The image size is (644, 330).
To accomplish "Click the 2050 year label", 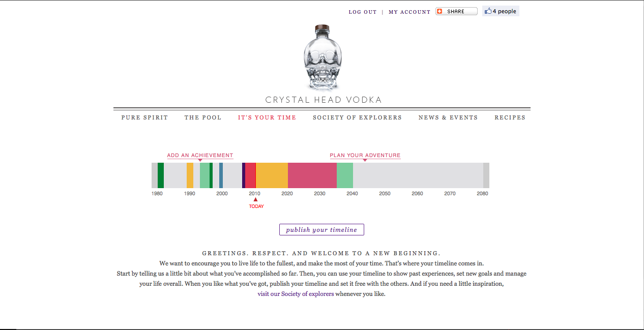I will (x=385, y=194).
